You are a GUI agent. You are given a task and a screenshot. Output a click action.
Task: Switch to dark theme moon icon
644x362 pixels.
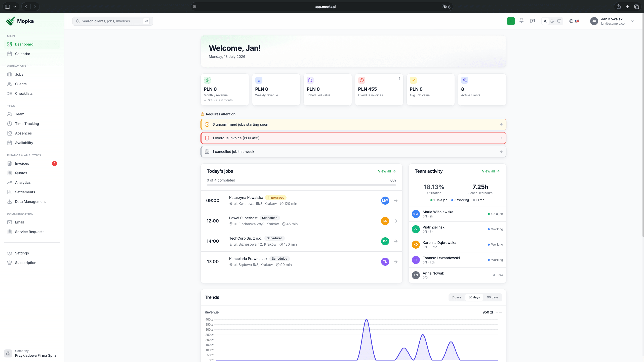pos(552,21)
